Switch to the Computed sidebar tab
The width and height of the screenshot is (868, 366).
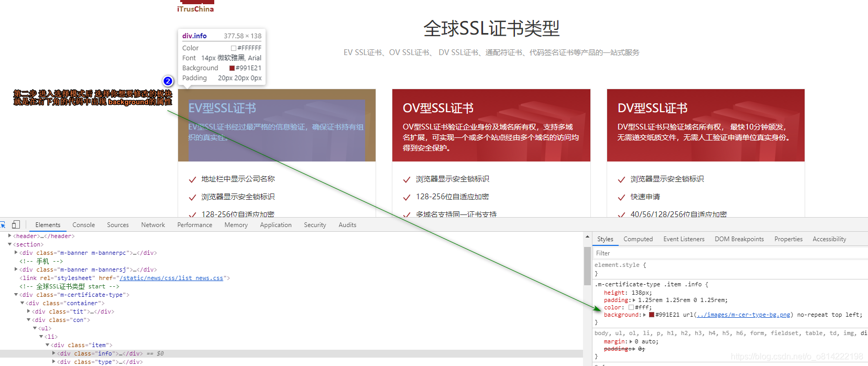tap(638, 239)
